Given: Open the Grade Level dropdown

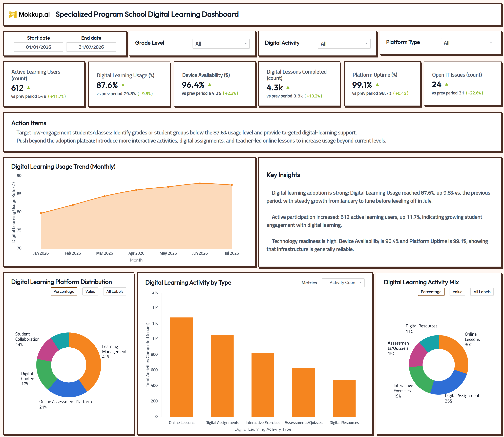Looking at the screenshot, I should (x=221, y=44).
